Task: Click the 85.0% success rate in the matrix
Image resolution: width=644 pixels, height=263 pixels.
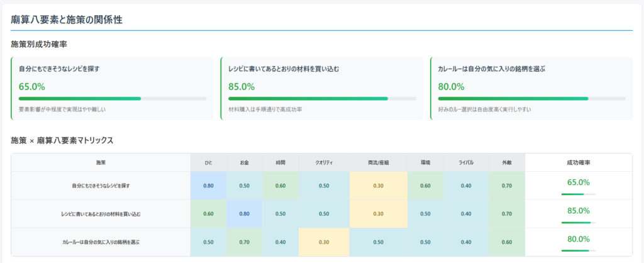Action: click(578, 211)
